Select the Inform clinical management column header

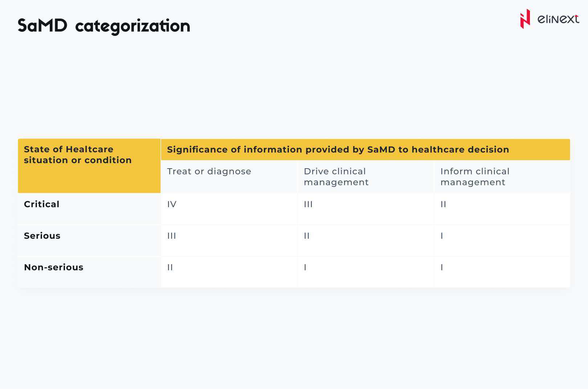[x=475, y=177]
